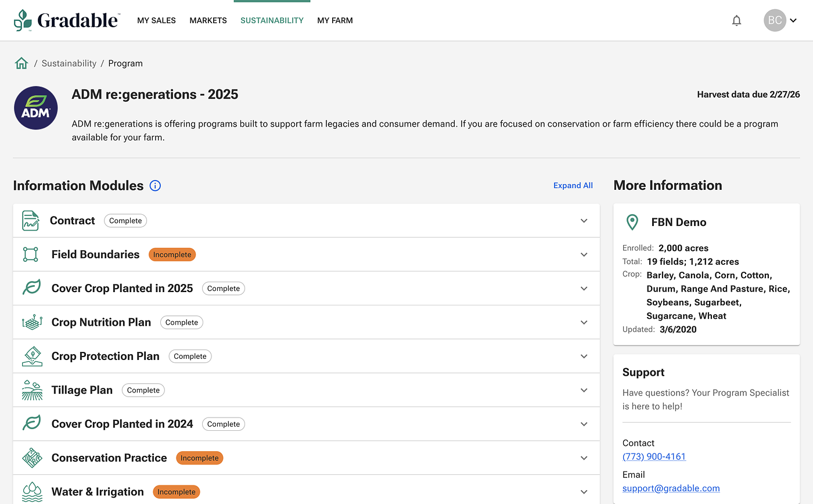Click Complete badge on Crop Protection Plan
This screenshot has width=813, height=504.
[x=190, y=356]
